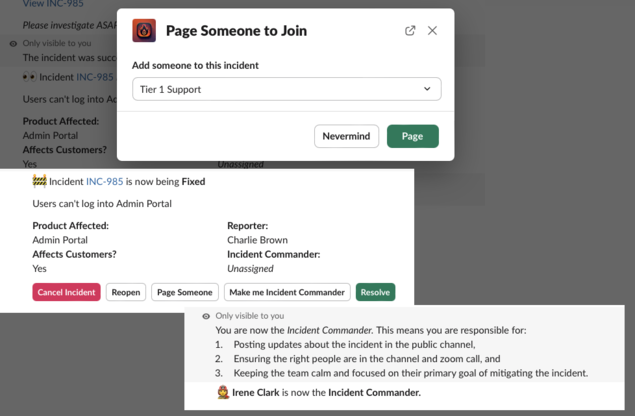The width and height of the screenshot is (635, 416).
Task: Expand the Tier 1 Support dropdown
Action: click(286, 89)
